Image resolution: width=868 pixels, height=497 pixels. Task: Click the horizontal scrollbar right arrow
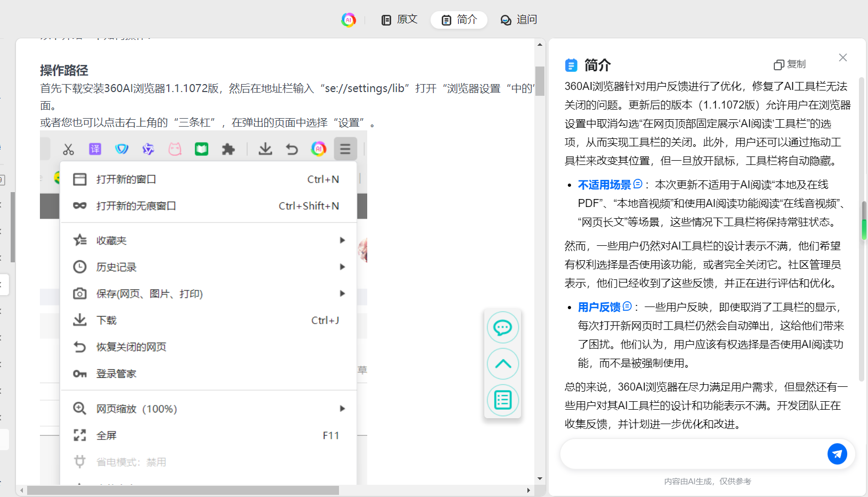point(528,490)
